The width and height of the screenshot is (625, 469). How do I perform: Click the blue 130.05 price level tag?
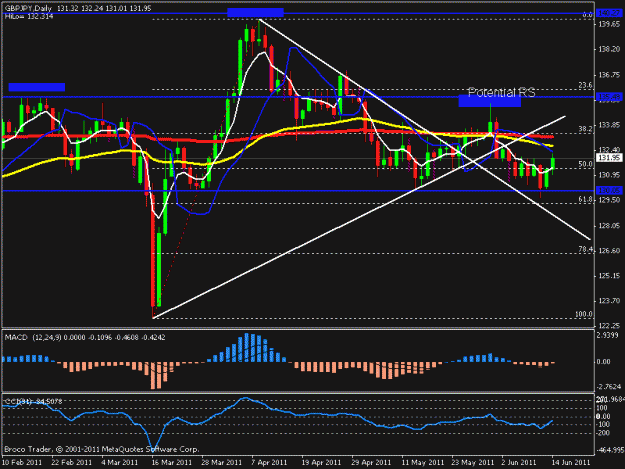pyautogui.click(x=609, y=191)
